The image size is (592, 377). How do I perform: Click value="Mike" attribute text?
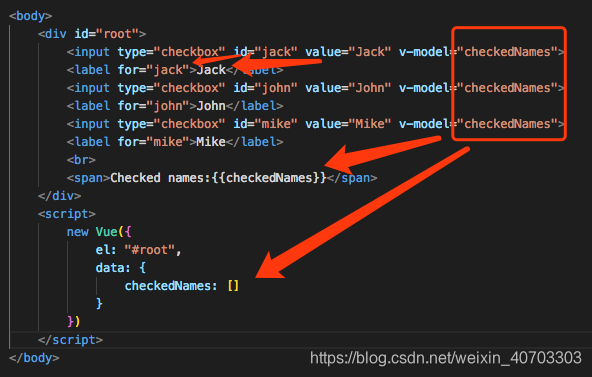point(348,124)
